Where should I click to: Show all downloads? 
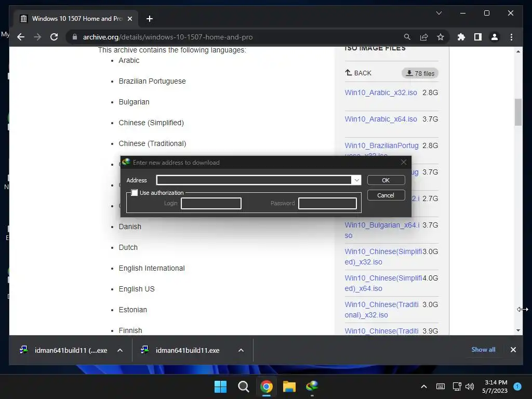click(483, 350)
